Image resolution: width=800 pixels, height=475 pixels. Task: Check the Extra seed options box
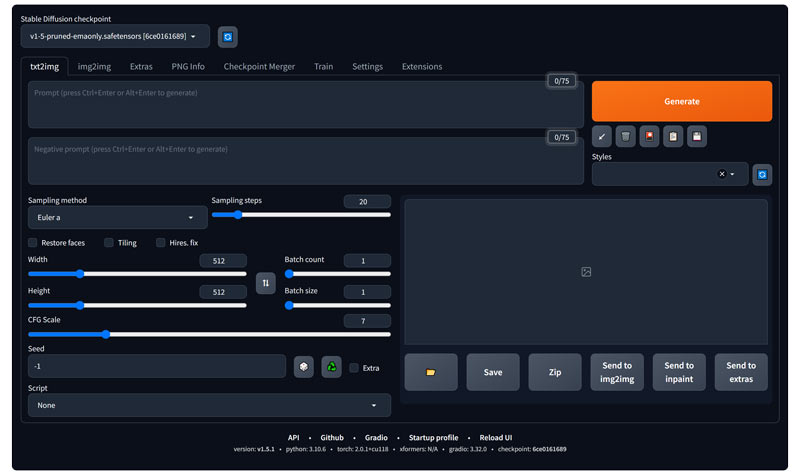354,368
